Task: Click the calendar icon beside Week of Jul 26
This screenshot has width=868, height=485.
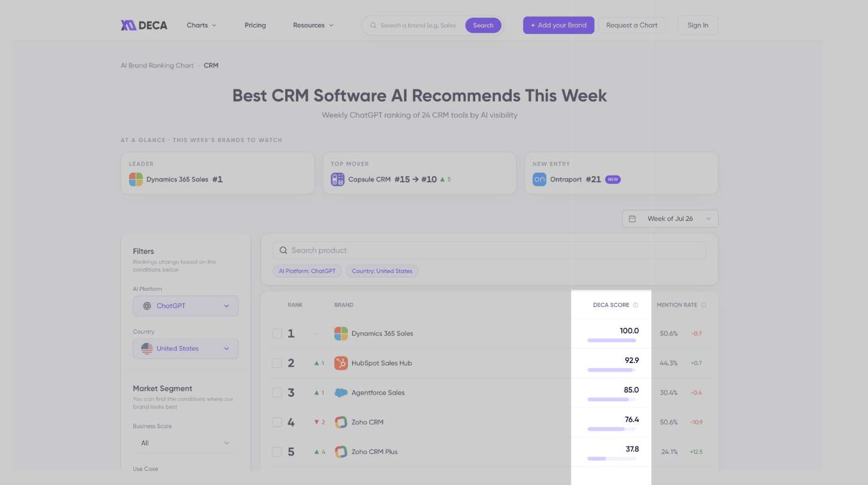Action: pos(632,219)
